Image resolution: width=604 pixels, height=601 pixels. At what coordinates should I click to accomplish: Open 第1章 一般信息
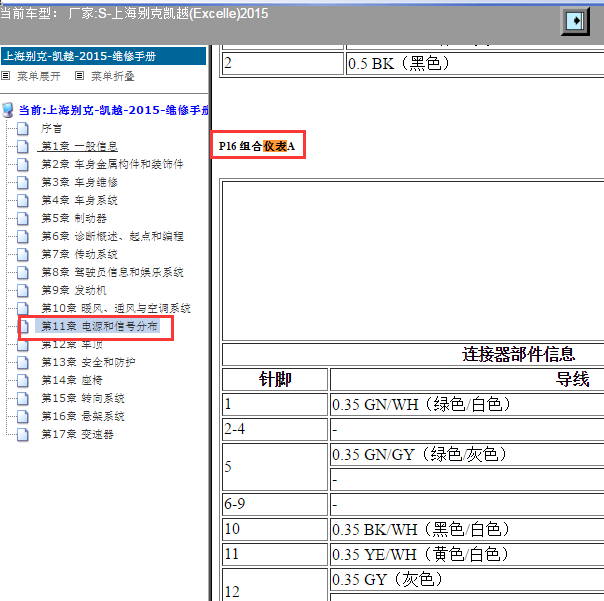79,146
